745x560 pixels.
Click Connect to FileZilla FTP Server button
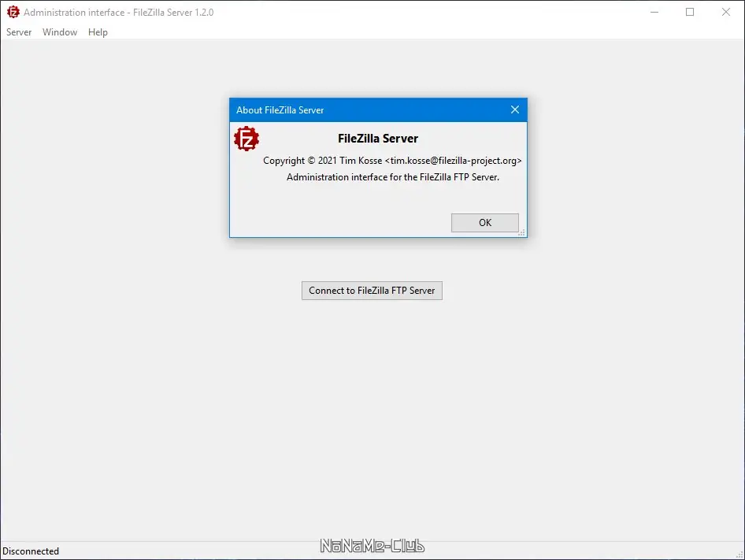[x=372, y=291]
